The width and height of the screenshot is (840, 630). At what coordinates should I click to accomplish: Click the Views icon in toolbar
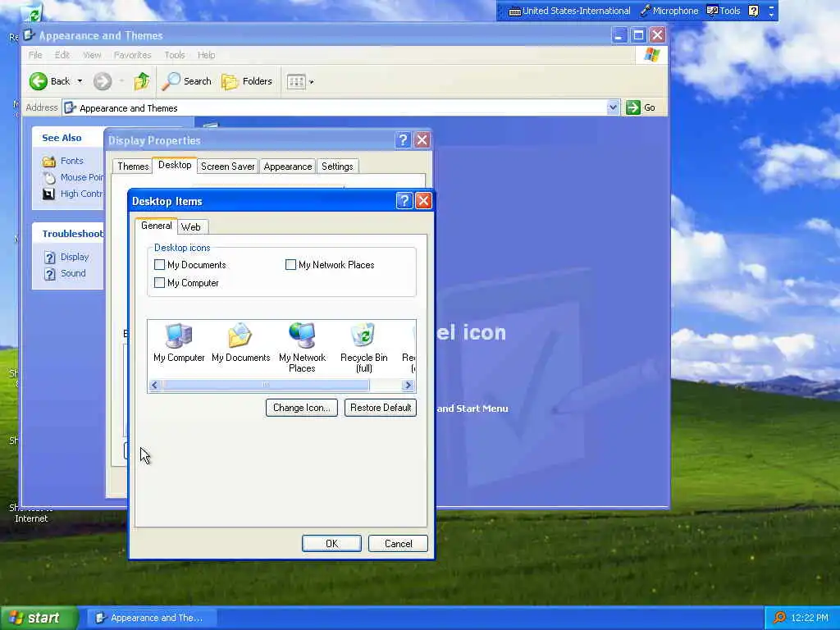tap(296, 81)
